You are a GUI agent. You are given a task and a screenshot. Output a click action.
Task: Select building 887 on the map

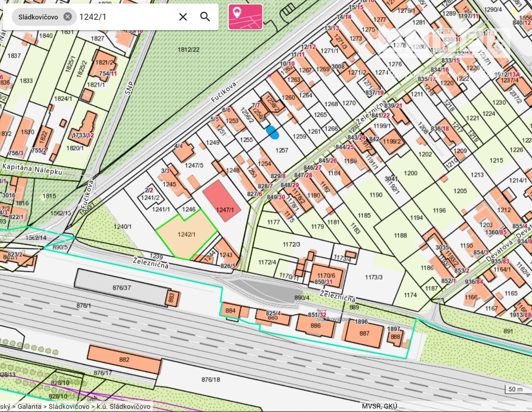[364, 333]
